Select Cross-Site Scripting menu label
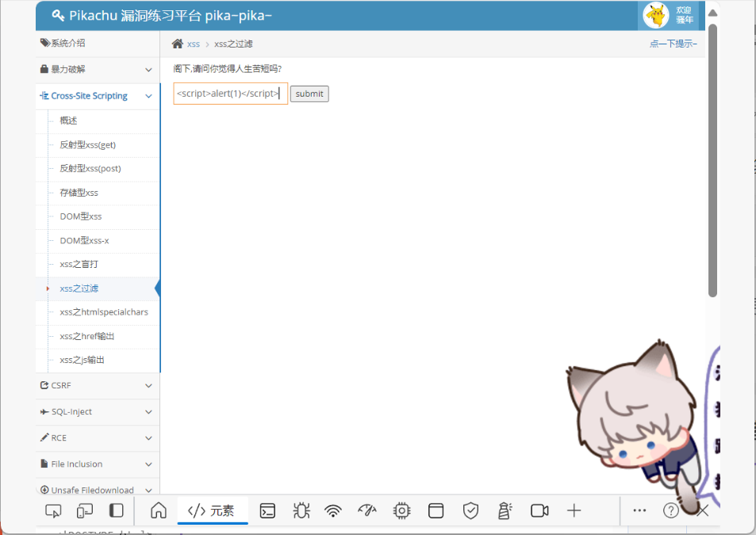This screenshot has width=756, height=535. click(89, 96)
